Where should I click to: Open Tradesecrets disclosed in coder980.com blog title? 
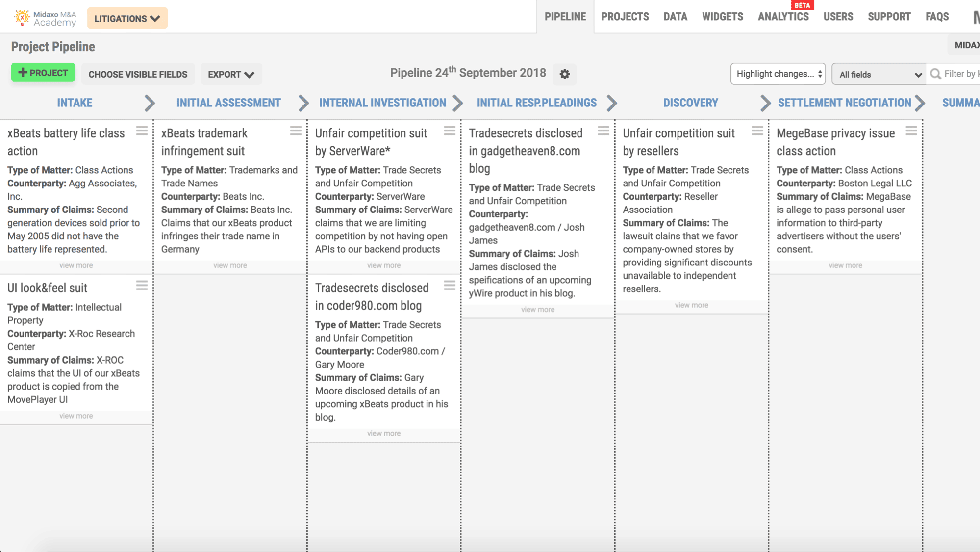click(x=372, y=296)
